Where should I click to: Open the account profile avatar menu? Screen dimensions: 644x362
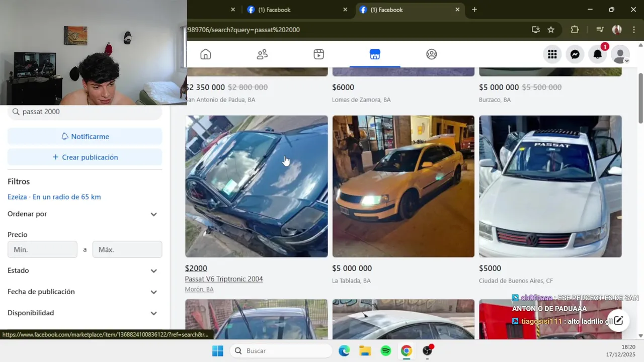click(x=620, y=54)
